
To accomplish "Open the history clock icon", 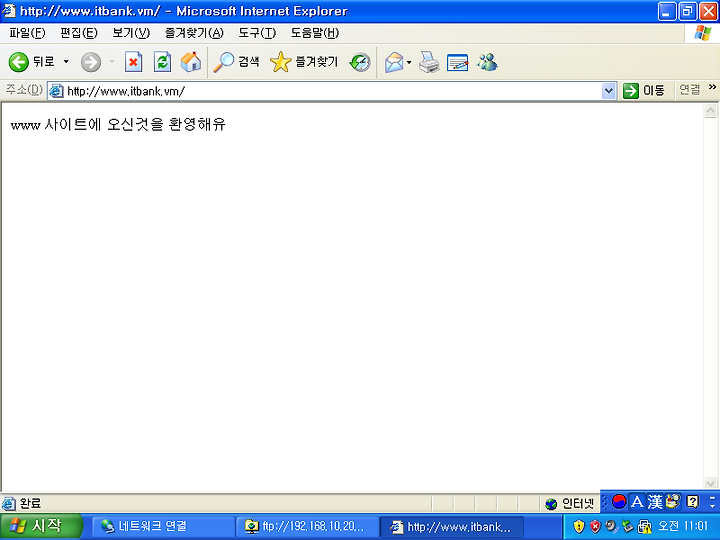I will pyautogui.click(x=360, y=62).
